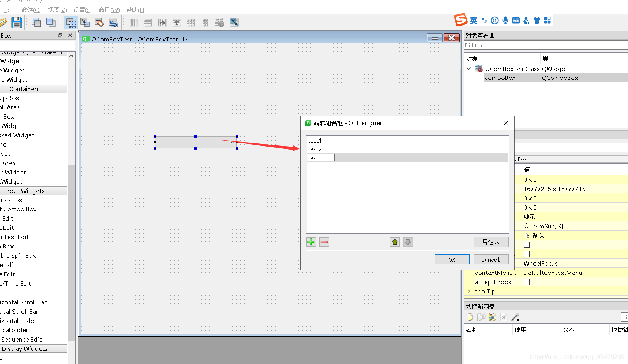Remove item with the red minus button
Screen dimensions: 628x364
(x=324, y=242)
